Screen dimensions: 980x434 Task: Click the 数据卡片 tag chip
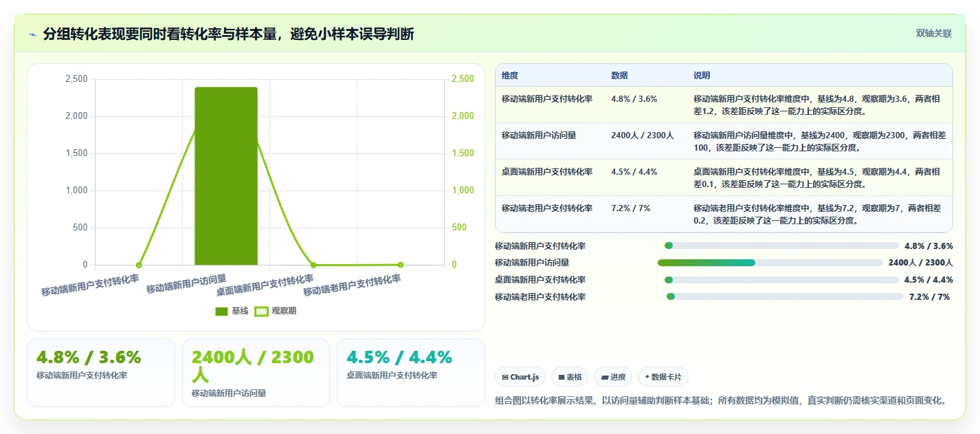[x=663, y=377]
